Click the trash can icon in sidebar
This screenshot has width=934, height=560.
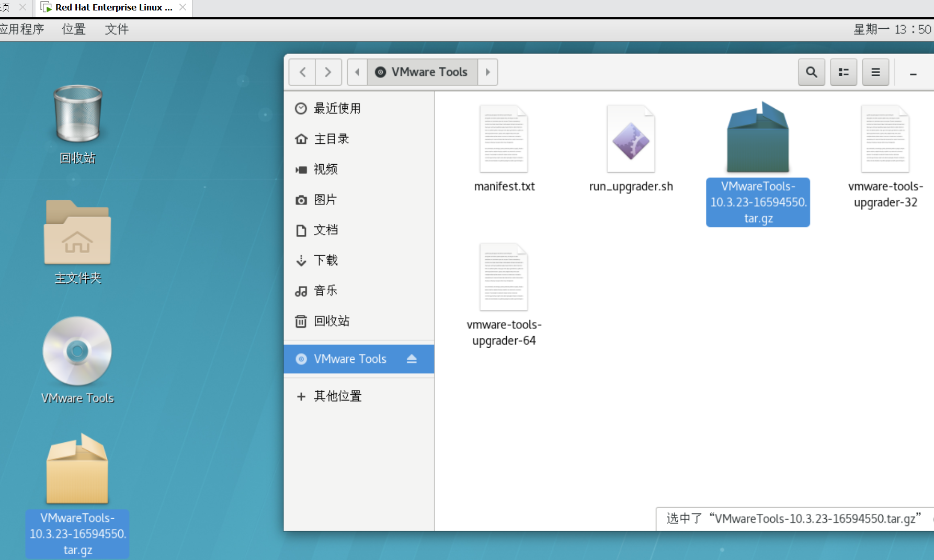click(x=301, y=321)
